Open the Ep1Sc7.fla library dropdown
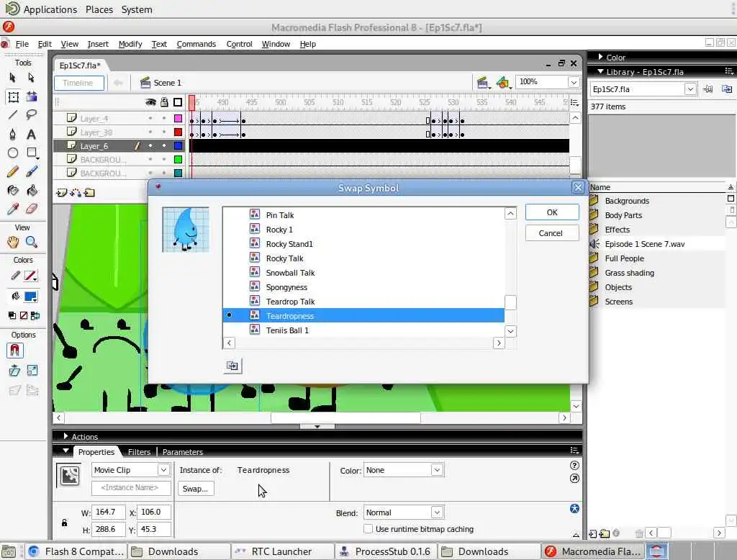The image size is (737, 560). tap(690, 89)
